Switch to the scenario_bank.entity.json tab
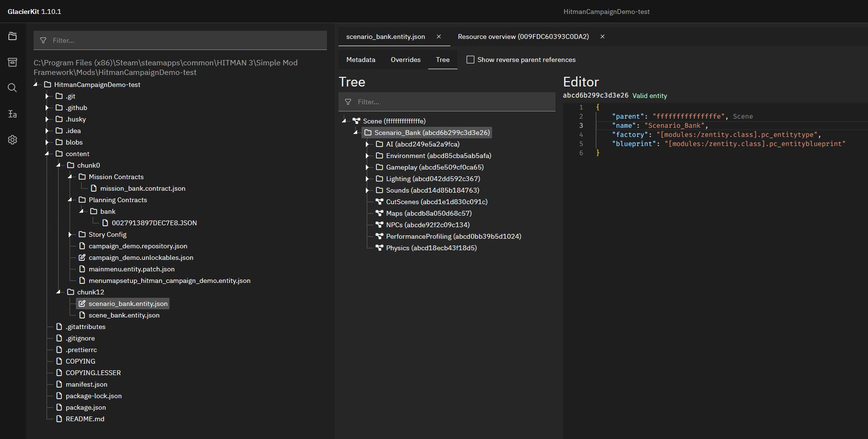Screen dimensions: 868x439 (x=386, y=37)
